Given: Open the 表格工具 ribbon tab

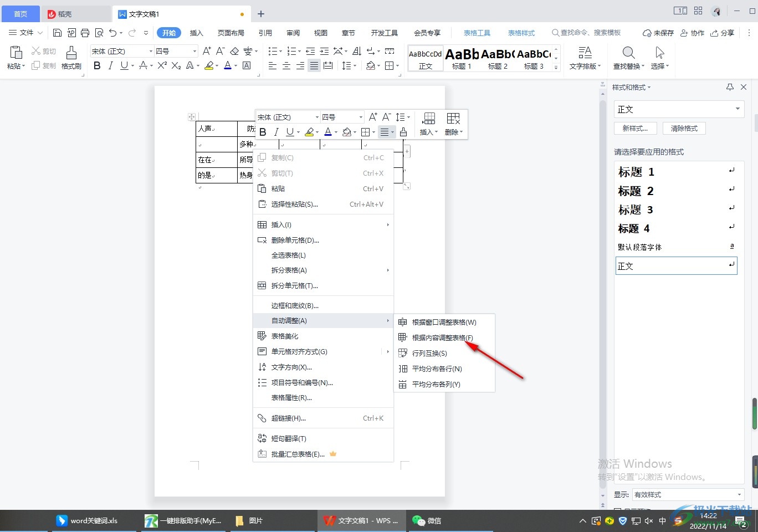Looking at the screenshot, I should tap(477, 33).
